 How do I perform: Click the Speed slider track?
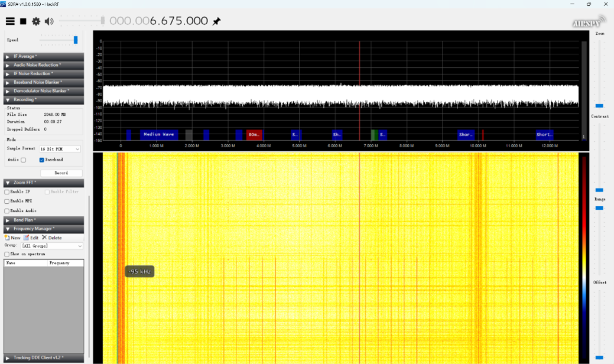(59, 40)
